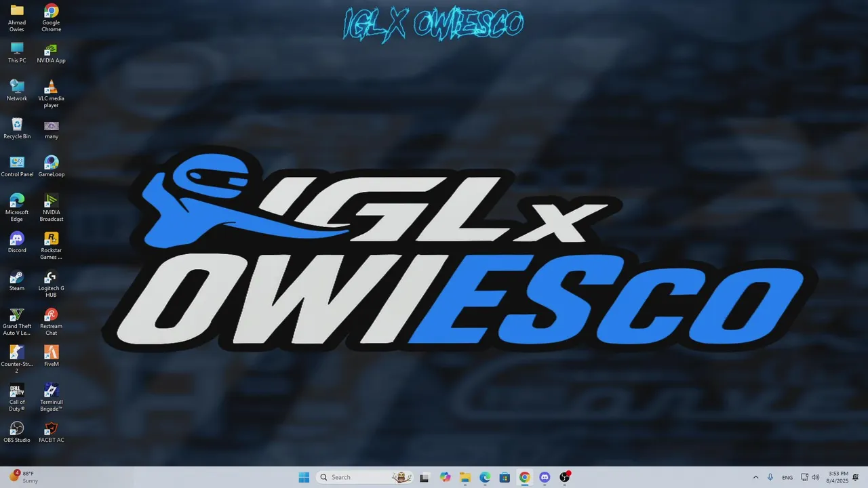Open the Windows Start menu
868x488 pixels.
pos(304,477)
